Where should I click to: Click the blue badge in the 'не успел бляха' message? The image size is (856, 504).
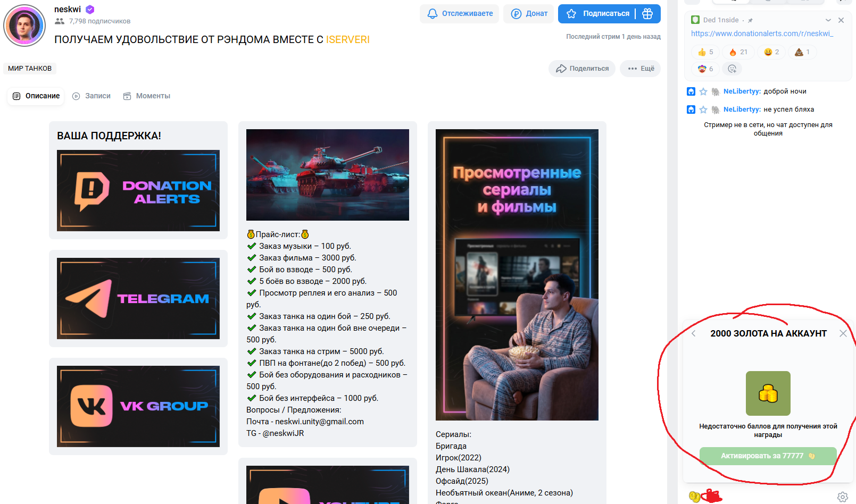[x=691, y=110]
